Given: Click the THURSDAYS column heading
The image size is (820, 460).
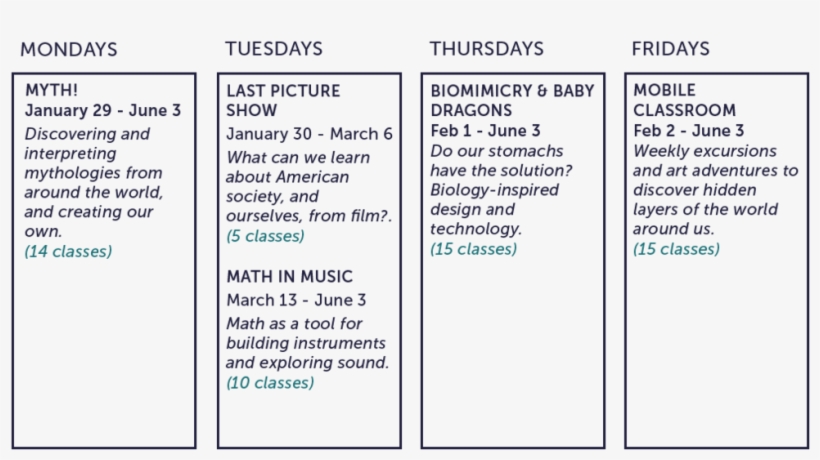Looking at the screenshot, I should (x=487, y=49).
